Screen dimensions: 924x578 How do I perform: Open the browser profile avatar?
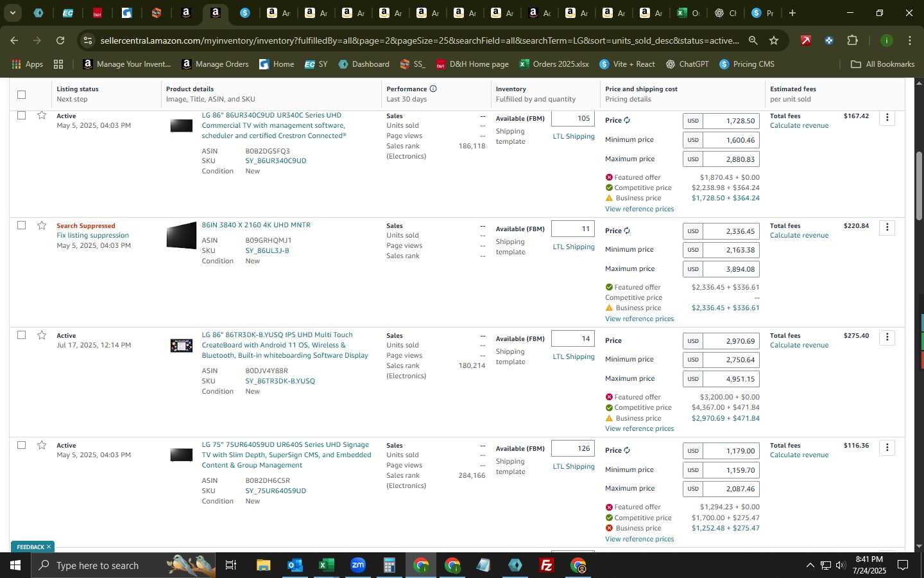tap(886, 40)
